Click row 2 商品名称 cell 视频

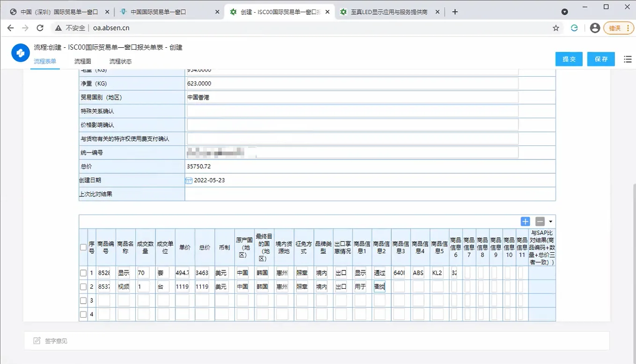click(x=124, y=286)
